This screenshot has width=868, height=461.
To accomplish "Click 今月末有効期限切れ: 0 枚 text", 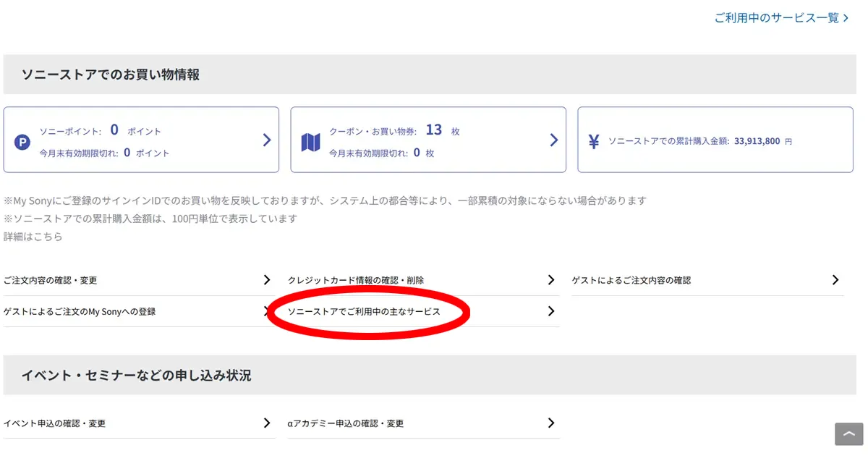I will coord(381,153).
